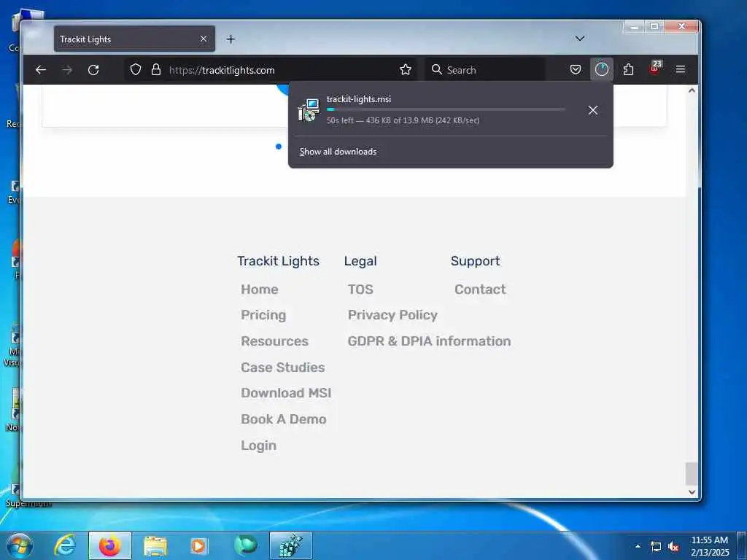Open the Home footer link

259,289
